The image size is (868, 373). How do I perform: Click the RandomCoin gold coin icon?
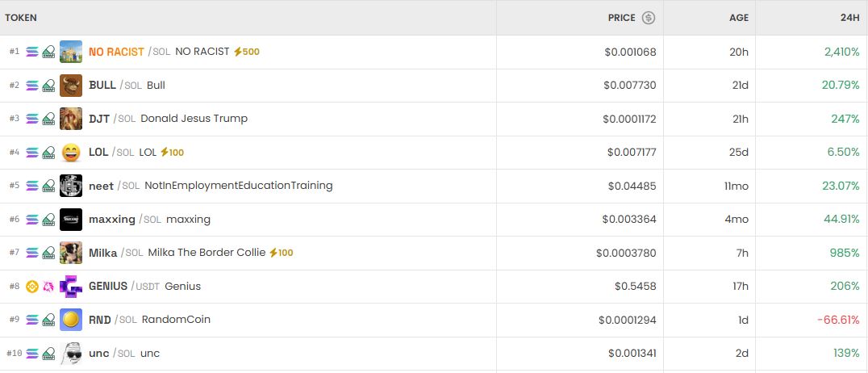[71, 320]
